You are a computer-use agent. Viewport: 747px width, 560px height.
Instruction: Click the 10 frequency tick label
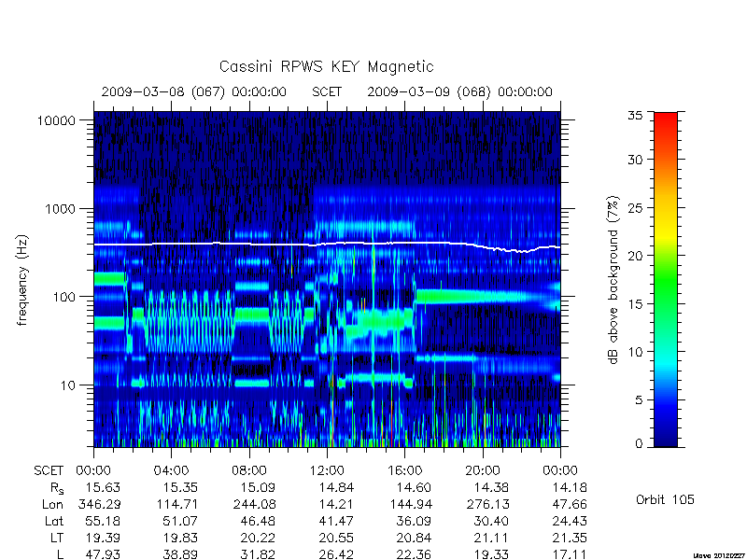coord(68,385)
